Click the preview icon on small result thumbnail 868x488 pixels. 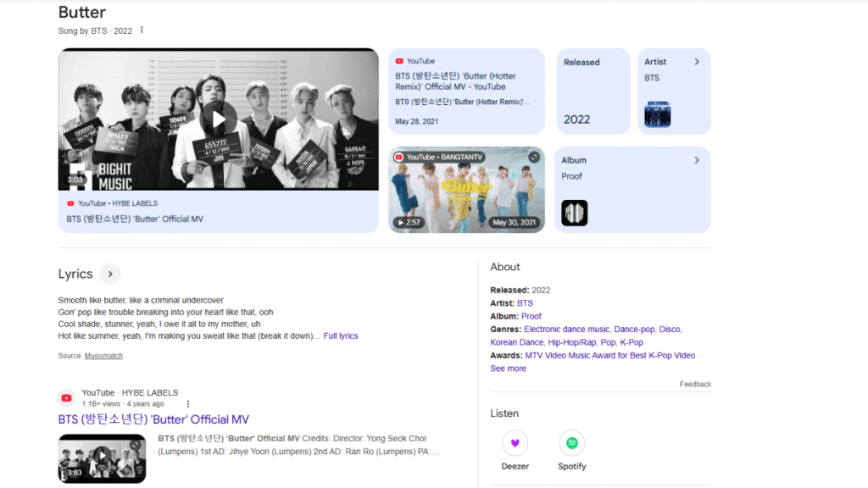136,444
